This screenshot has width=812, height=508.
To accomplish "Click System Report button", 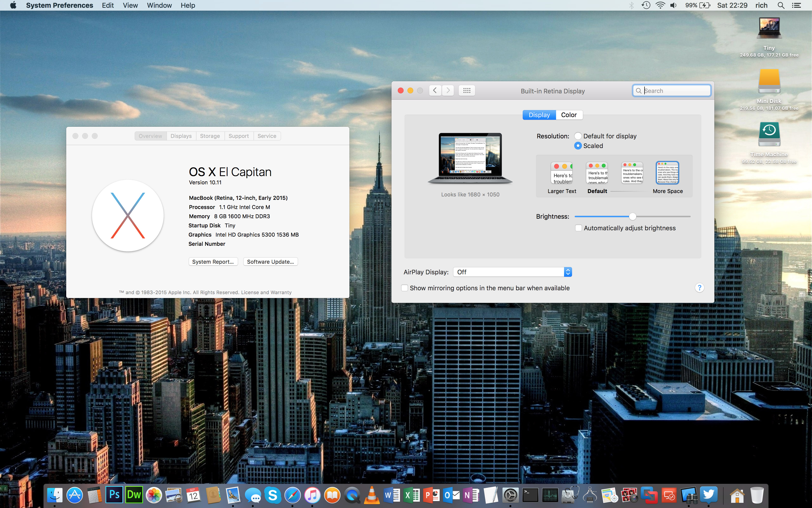I will point(213,262).
